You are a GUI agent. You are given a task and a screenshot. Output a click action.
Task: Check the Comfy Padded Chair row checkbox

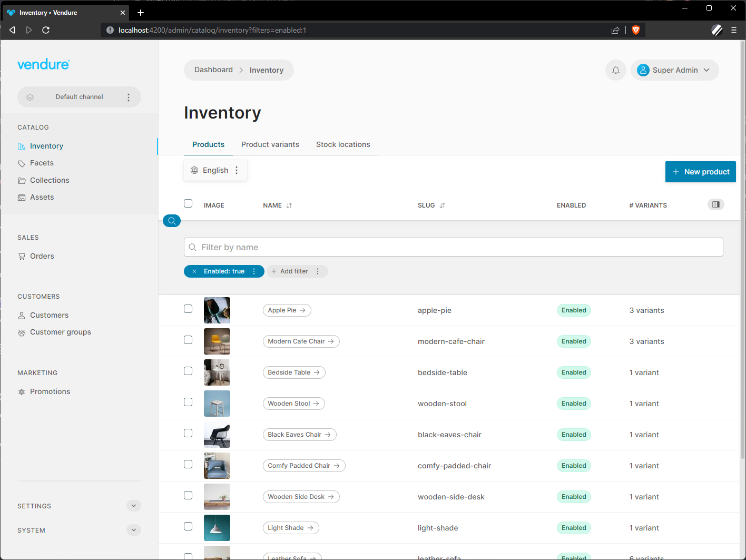tap(188, 464)
